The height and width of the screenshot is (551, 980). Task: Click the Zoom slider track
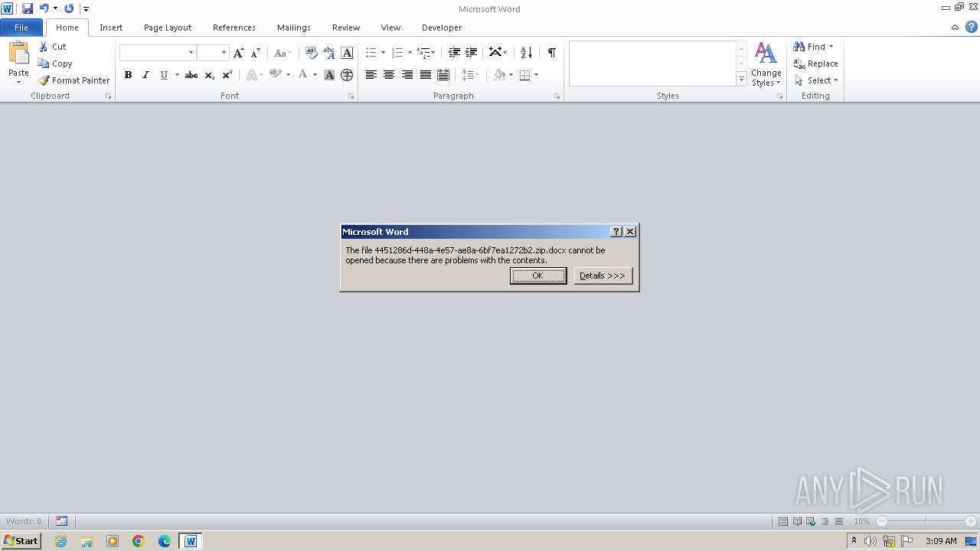tap(926, 521)
